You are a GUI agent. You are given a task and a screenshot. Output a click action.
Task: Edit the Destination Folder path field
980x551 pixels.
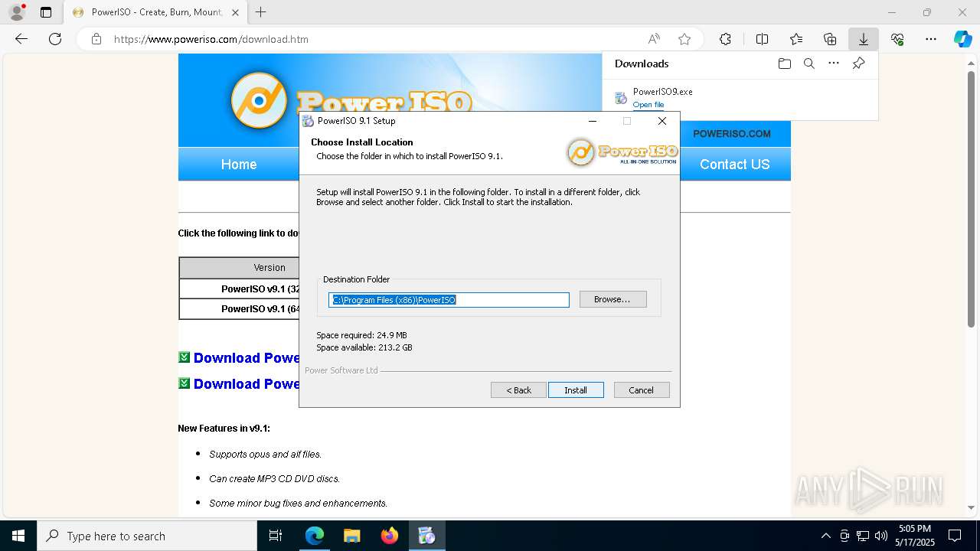click(x=449, y=300)
